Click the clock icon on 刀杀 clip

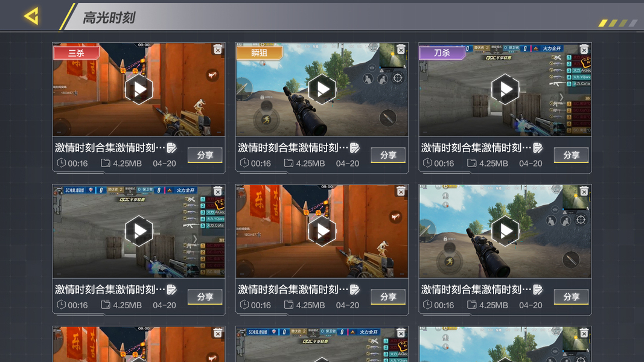[427, 163]
